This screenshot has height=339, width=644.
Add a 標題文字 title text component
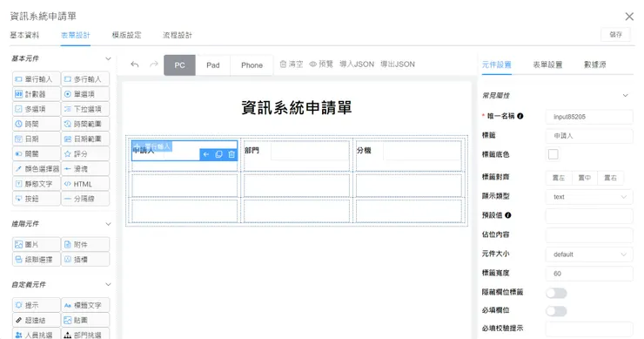click(85, 305)
